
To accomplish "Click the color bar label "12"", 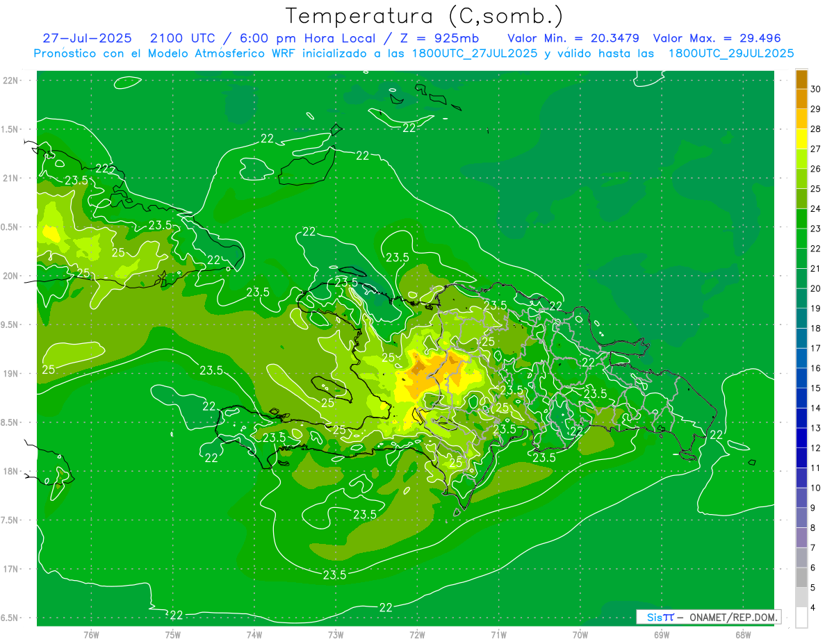I will click(816, 448).
